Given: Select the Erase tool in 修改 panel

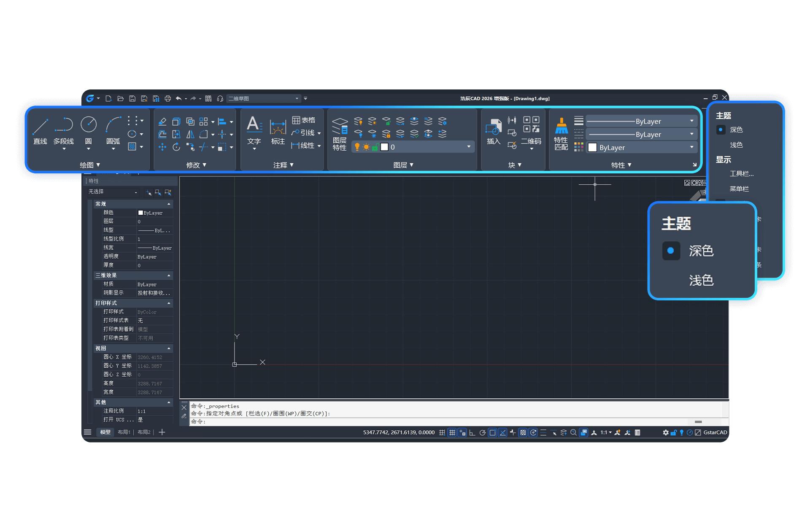Looking at the screenshot, I should pyautogui.click(x=162, y=122).
